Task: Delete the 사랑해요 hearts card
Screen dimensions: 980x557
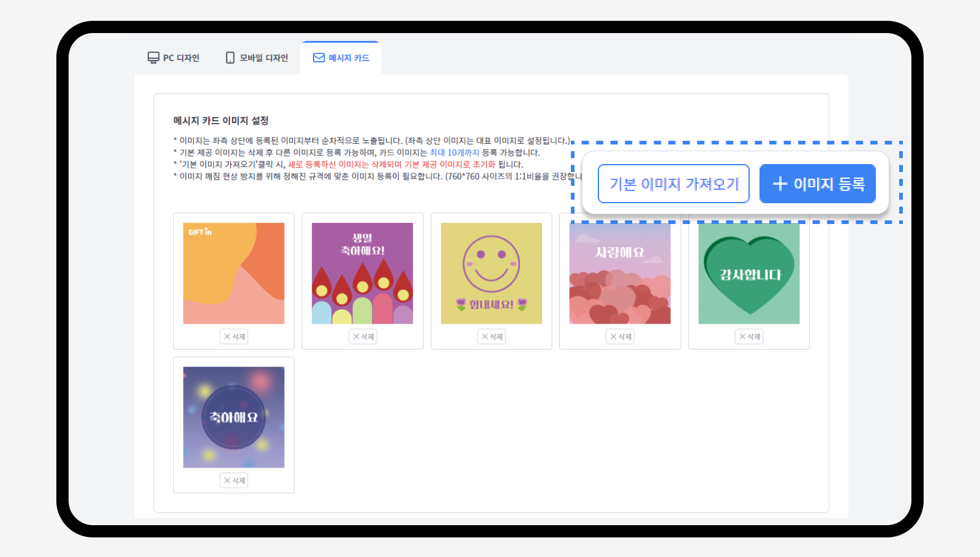Action: [x=620, y=337]
